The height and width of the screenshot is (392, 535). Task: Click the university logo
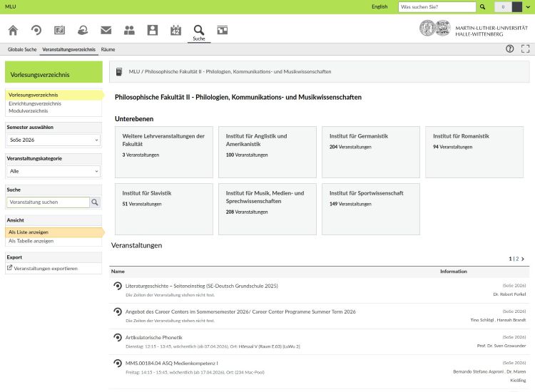[x=474, y=29]
